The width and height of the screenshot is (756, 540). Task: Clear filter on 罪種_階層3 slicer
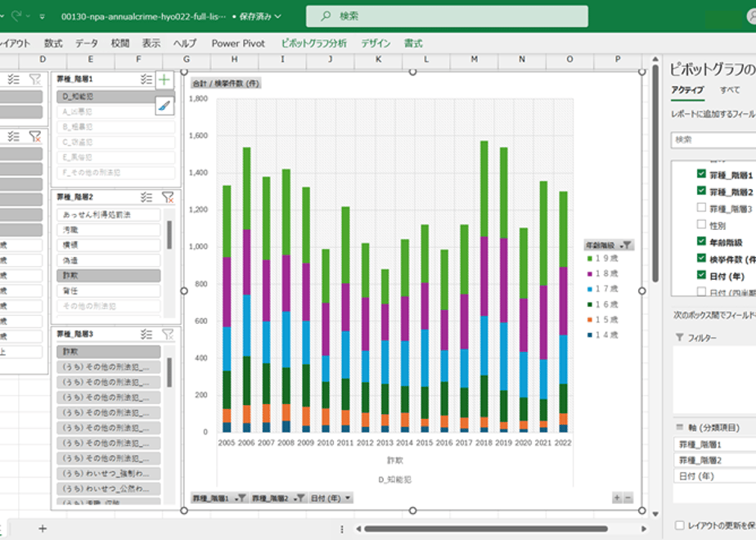[168, 334]
